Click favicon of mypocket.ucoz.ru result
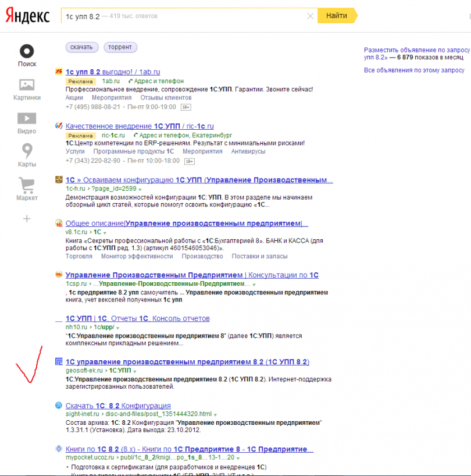The image size is (471, 476). [59, 449]
